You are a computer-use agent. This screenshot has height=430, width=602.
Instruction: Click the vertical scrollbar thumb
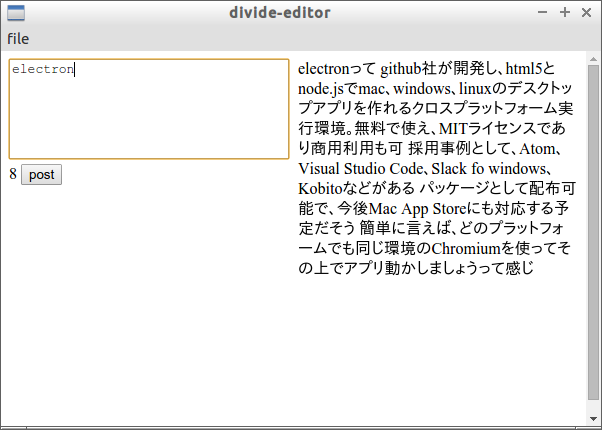click(x=593, y=232)
